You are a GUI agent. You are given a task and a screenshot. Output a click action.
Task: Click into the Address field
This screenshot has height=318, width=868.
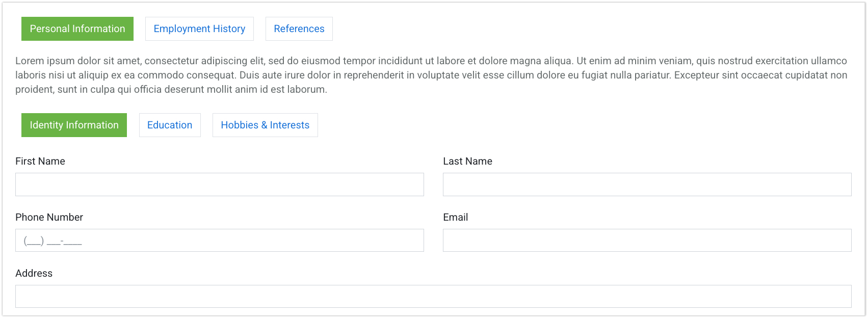click(433, 297)
